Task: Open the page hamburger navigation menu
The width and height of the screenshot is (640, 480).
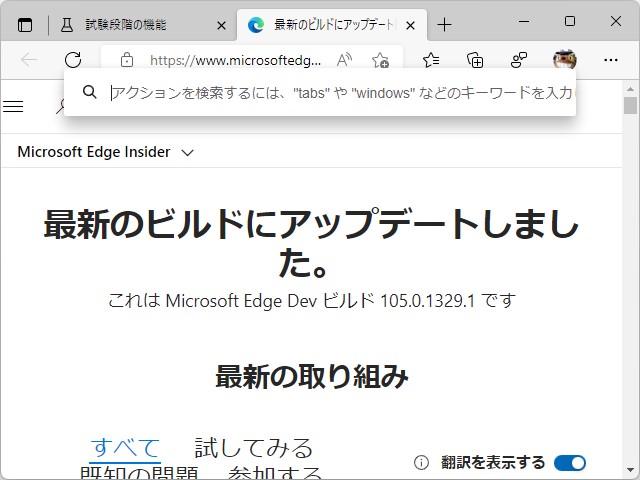Action: pos(13,107)
